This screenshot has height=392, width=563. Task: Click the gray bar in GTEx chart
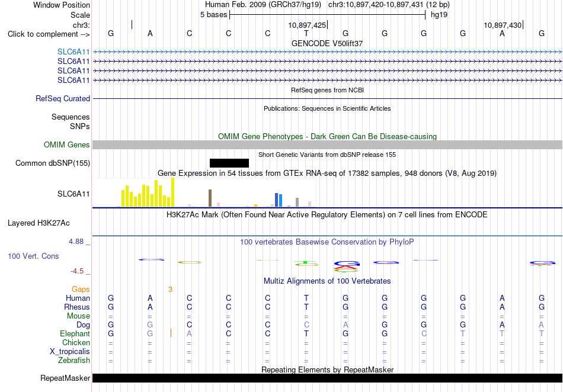(x=297, y=203)
